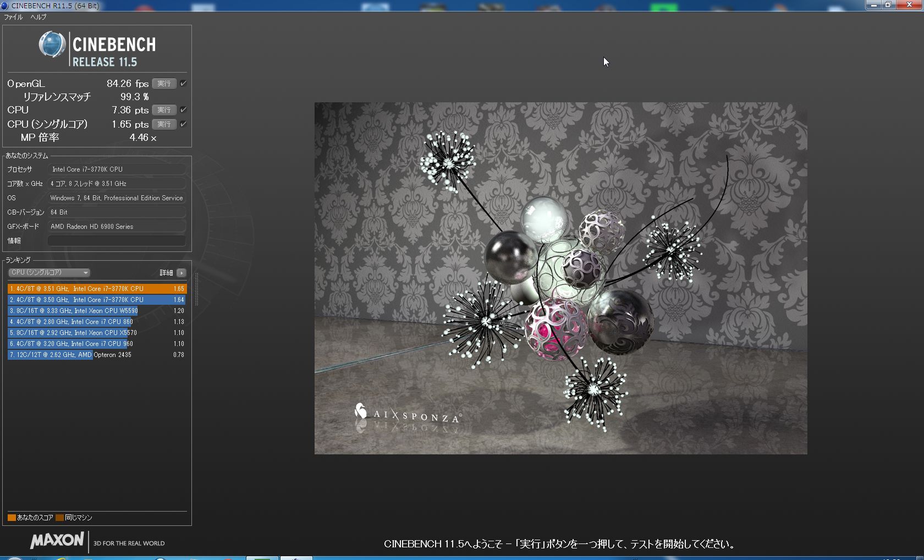Click the brown '同じマシン' legend swatch
Viewport: 924px width, 560px height.
(x=59, y=518)
